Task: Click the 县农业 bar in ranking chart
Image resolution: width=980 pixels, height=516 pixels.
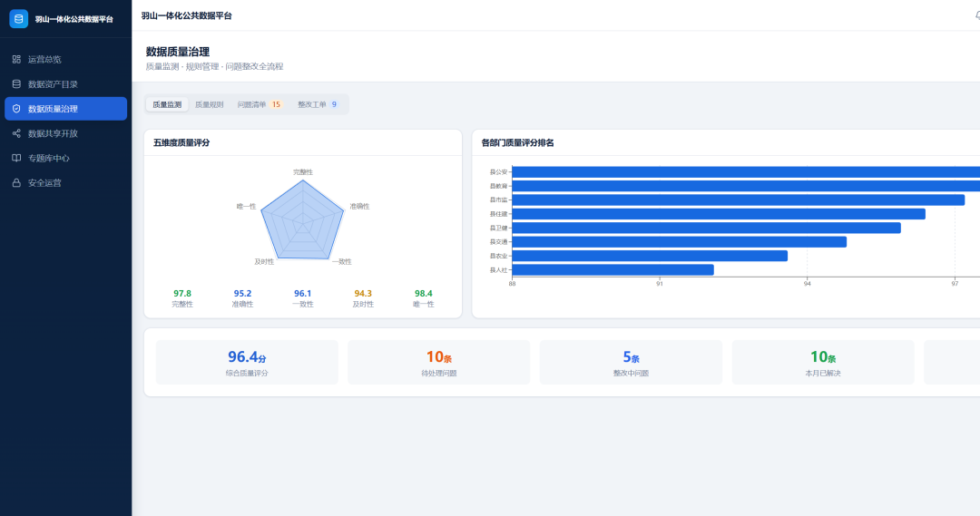Action: [x=650, y=256]
